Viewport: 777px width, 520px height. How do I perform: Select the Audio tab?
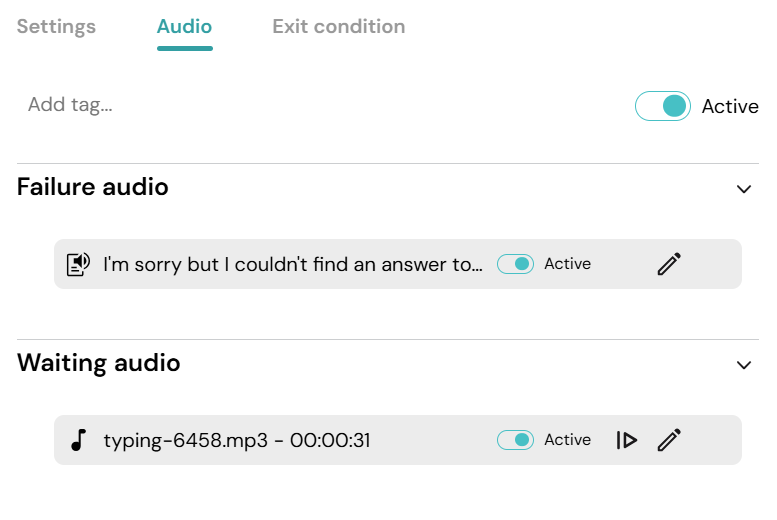[184, 27]
